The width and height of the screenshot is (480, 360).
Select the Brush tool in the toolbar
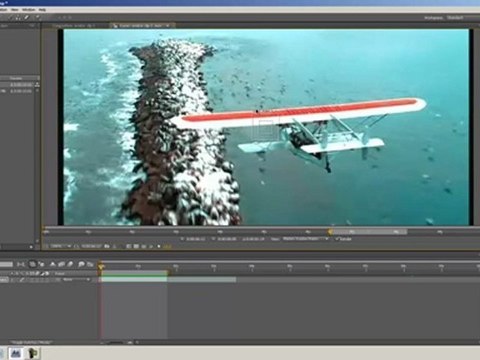click(10, 17)
